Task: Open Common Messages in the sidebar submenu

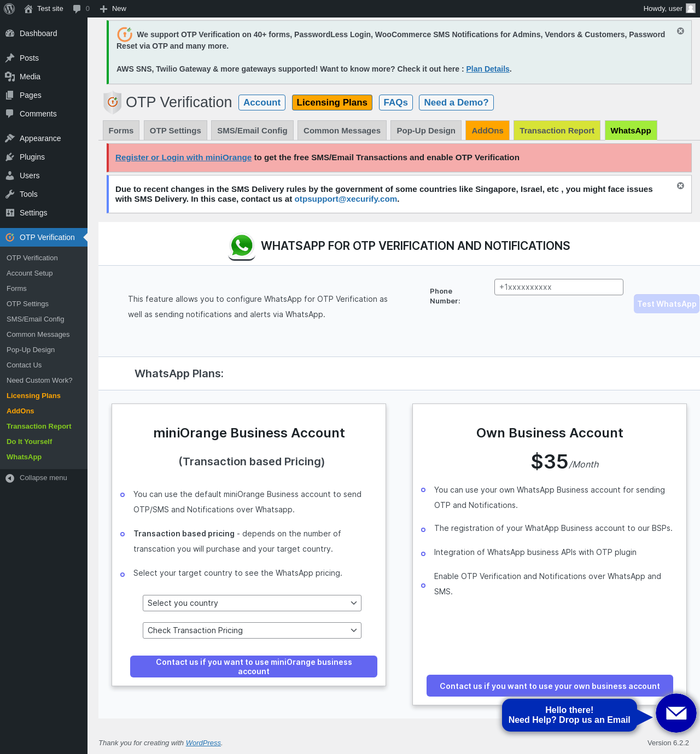Action: click(38, 335)
